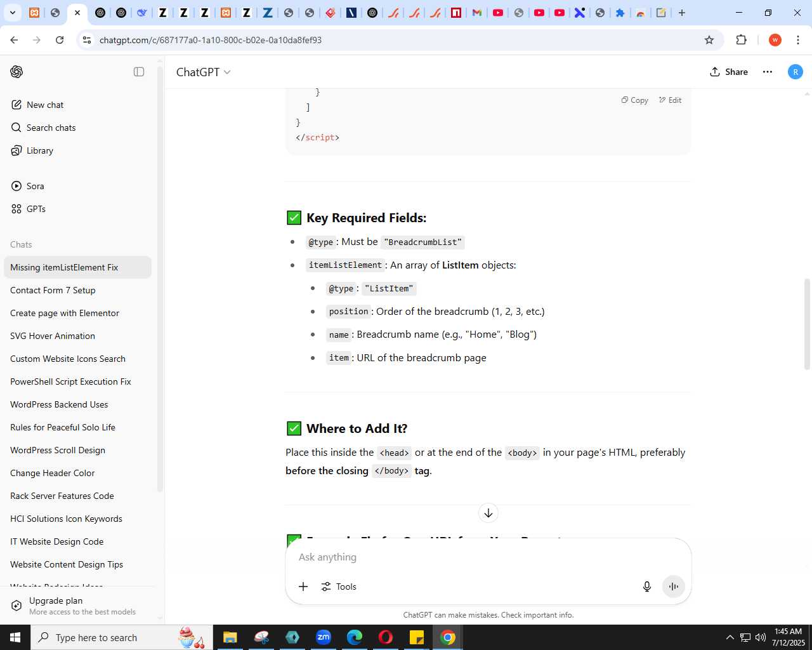Open the system tray volume icon
Image resolution: width=812 pixels, height=650 pixels.
[761, 637]
